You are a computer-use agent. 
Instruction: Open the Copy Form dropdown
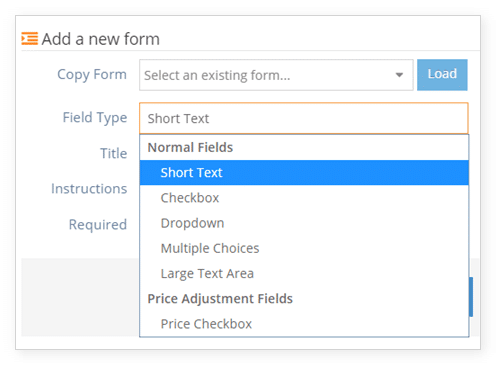pyautogui.click(x=276, y=75)
